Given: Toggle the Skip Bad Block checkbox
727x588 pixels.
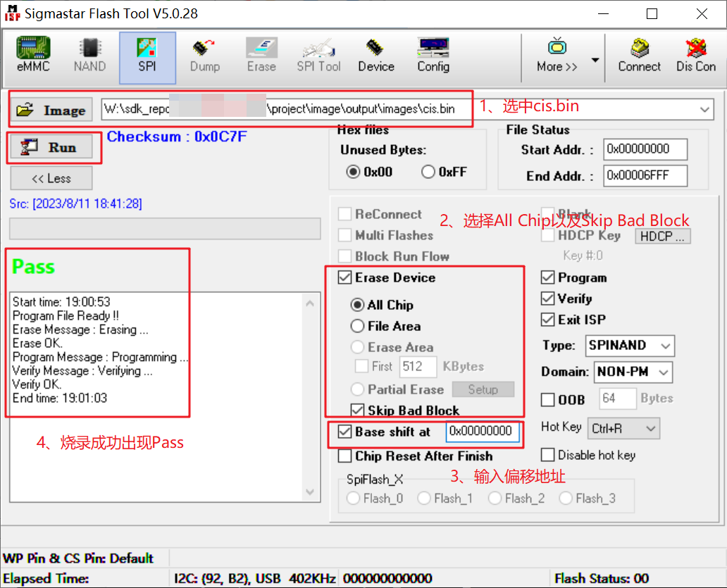Looking at the screenshot, I should point(357,410).
